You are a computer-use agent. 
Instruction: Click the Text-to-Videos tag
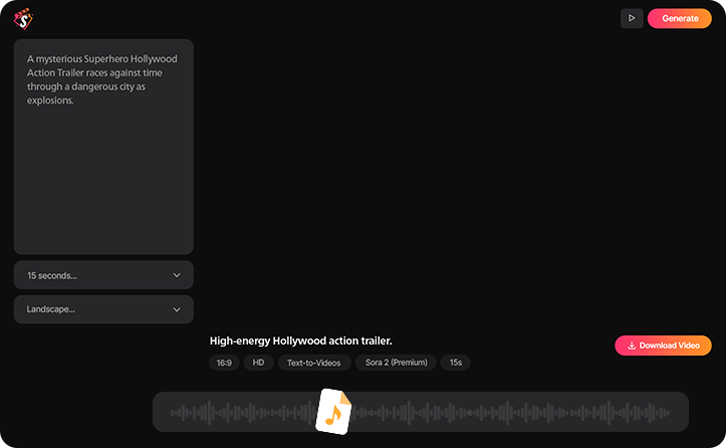(x=314, y=362)
